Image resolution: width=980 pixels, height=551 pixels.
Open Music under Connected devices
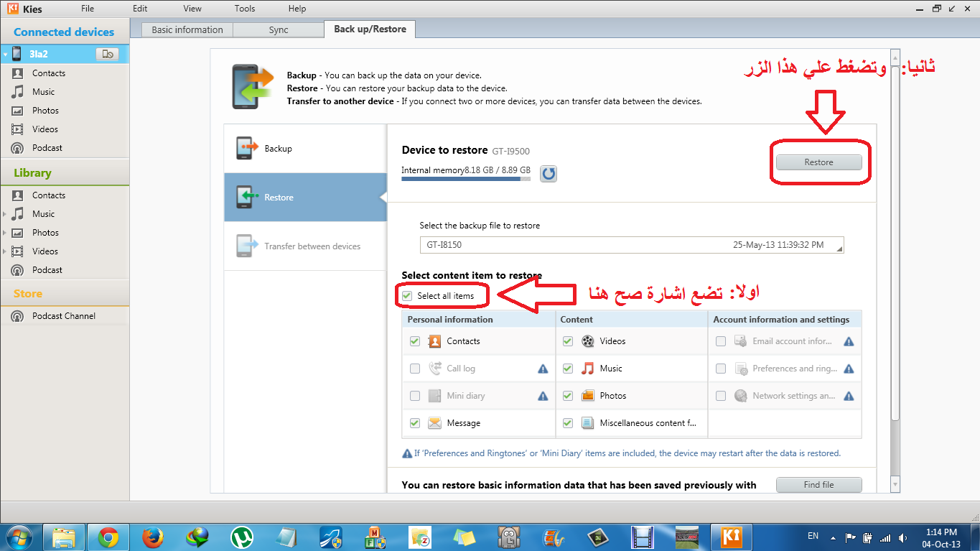point(43,92)
